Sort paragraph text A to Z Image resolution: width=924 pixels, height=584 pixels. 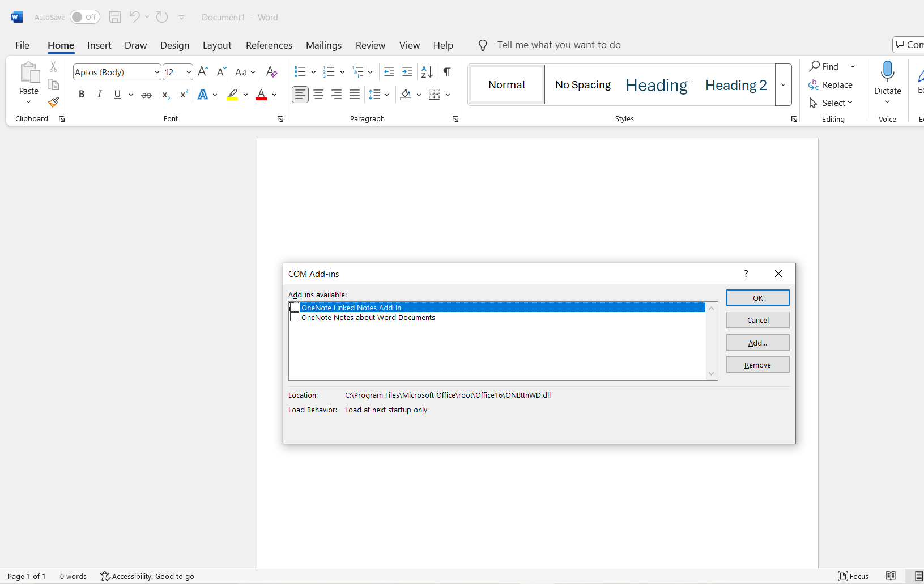pyautogui.click(x=427, y=72)
